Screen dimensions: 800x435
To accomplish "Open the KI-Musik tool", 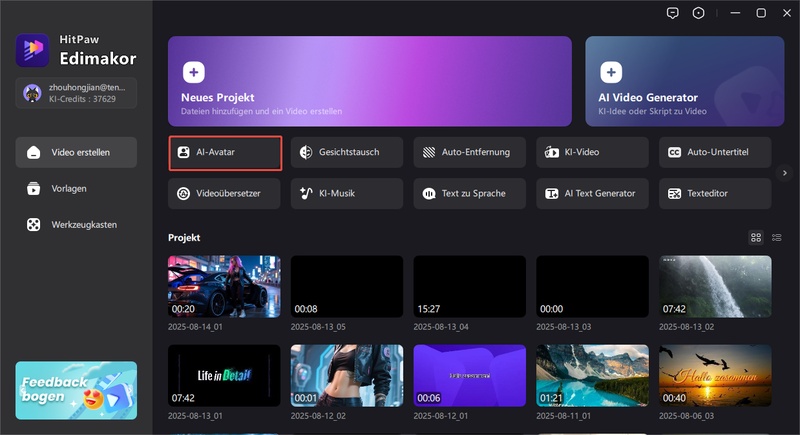I will [x=347, y=193].
